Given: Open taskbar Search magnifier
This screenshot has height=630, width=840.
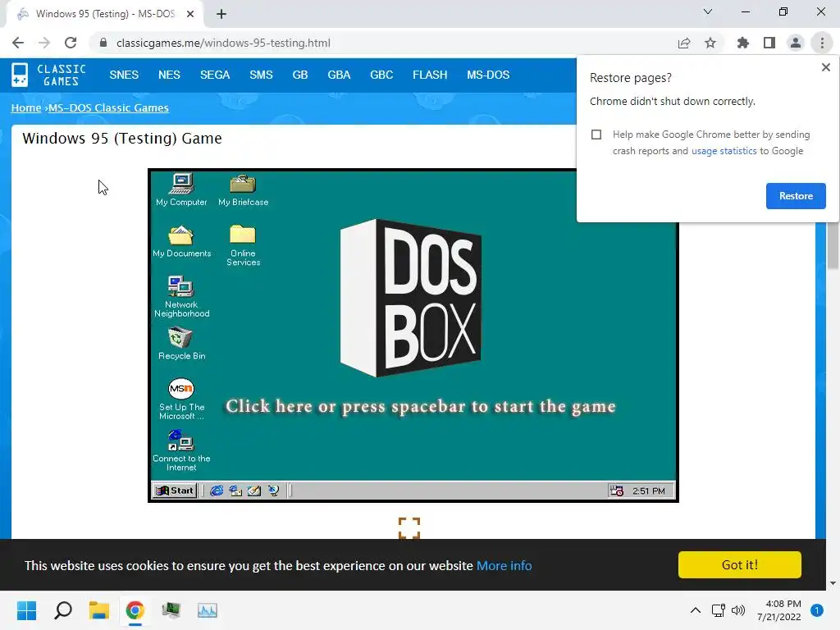Looking at the screenshot, I should pos(63,610).
